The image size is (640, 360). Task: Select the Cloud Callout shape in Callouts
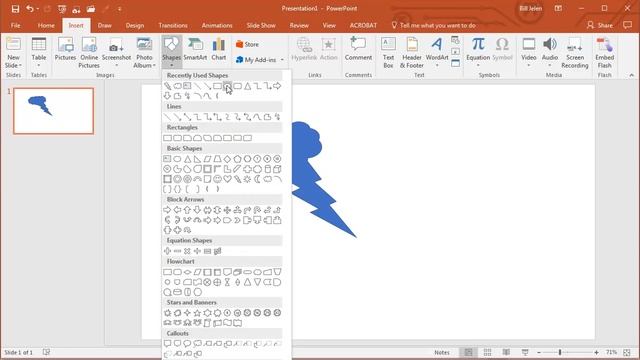click(198, 344)
